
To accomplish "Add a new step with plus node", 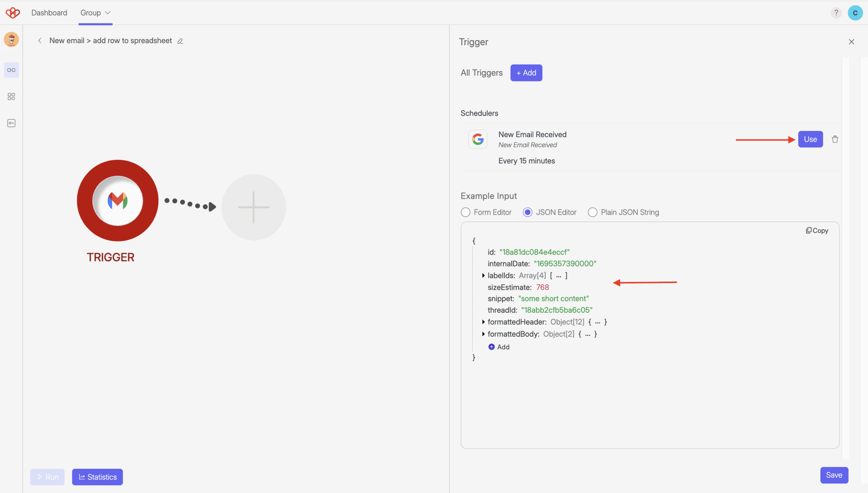I will [254, 207].
